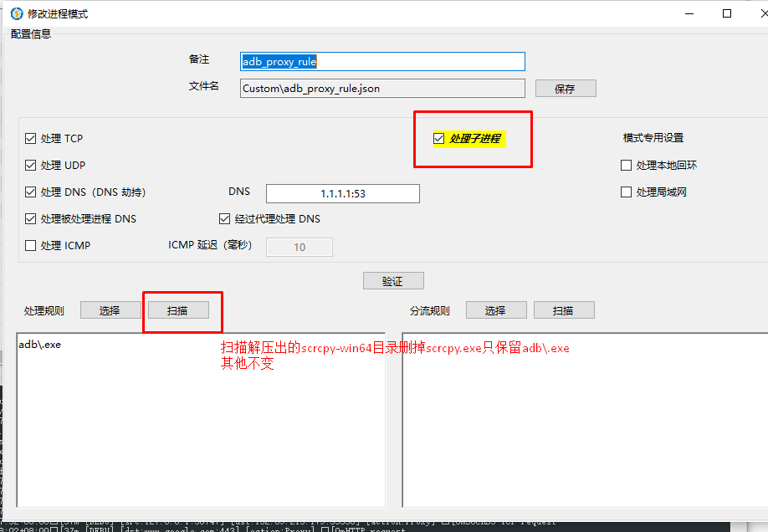Uncheck 处理被处理进程 DNS option

31,219
